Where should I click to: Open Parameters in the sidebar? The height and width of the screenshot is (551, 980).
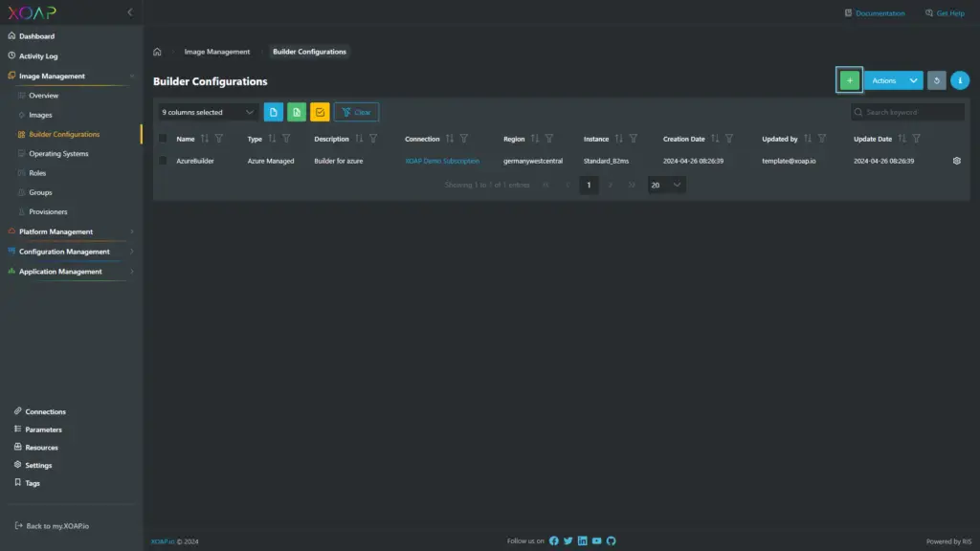[43, 430]
